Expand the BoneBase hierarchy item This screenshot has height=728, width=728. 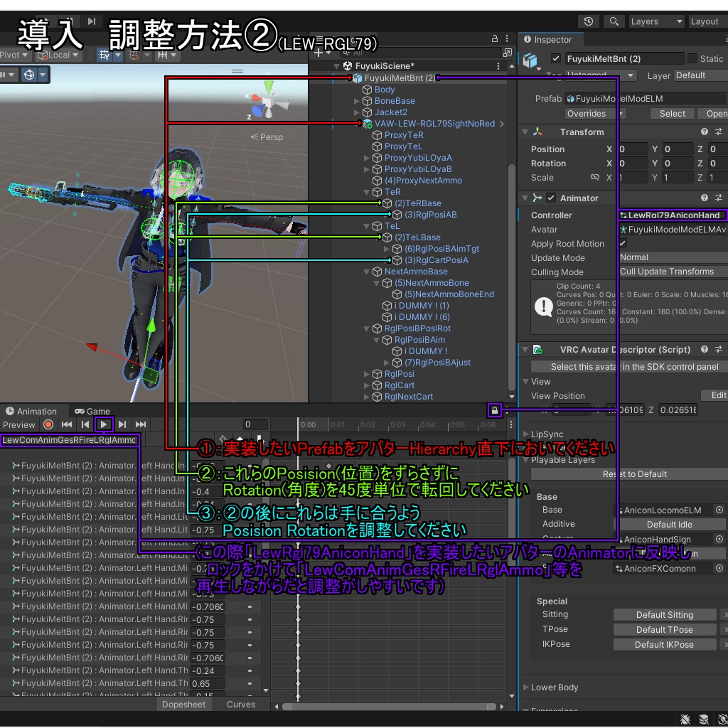pyautogui.click(x=357, y=101)
